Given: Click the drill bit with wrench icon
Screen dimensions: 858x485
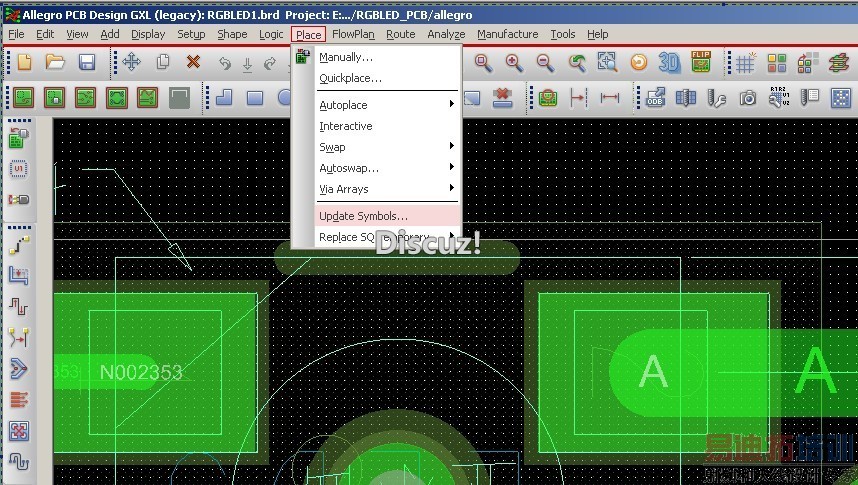Looking at the screenshot, I should tap(717, 99).
